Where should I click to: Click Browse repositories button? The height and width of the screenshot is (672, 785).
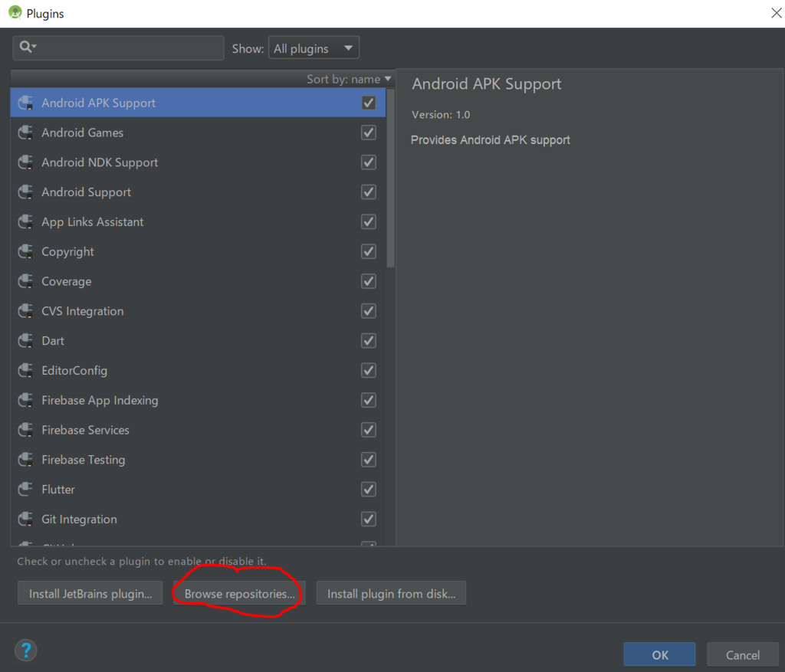pyautogui.click(x=239, y=593)
